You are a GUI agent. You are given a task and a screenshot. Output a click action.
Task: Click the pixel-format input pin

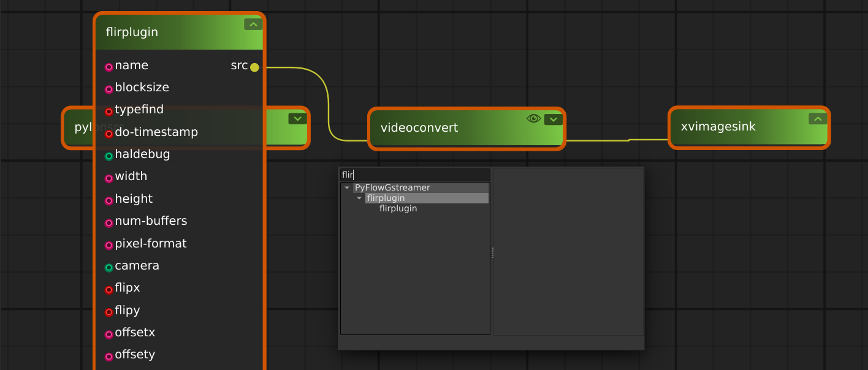109,245
